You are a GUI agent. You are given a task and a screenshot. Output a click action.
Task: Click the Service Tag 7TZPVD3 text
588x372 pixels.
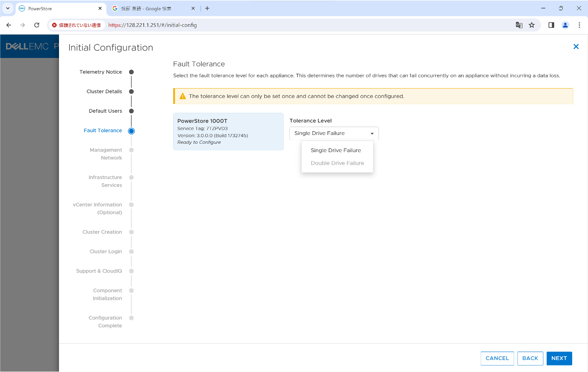203,128
